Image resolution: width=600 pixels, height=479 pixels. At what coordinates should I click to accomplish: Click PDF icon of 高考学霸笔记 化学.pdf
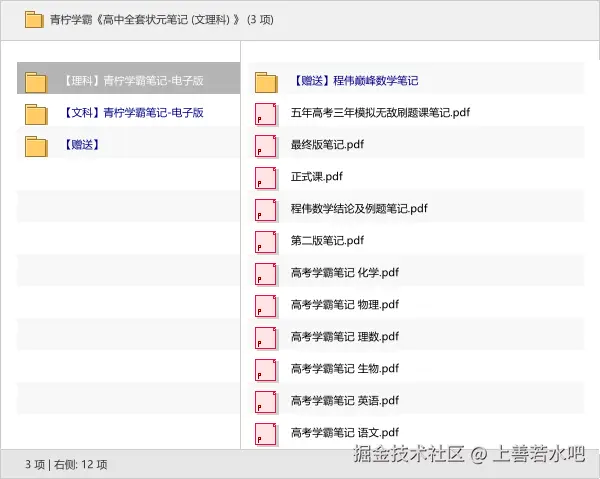click(x=266, y=274)
